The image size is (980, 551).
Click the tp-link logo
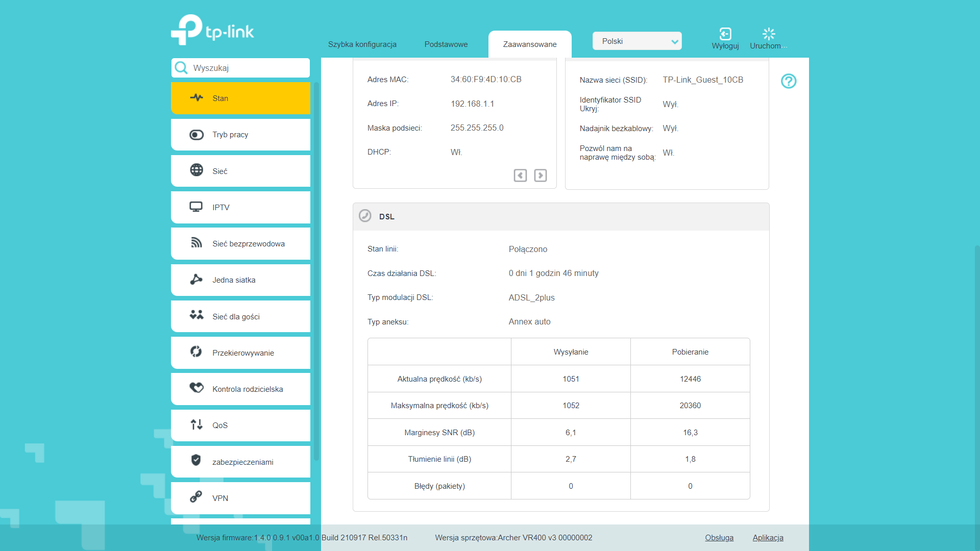tap(212, 30)
